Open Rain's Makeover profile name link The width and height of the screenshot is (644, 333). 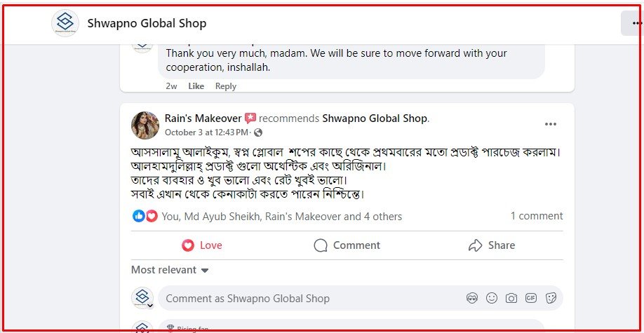click(203, 118)
